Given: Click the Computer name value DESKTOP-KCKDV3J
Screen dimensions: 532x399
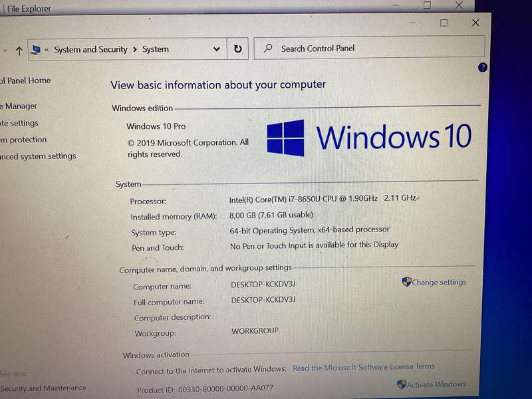Looking at the screenshot, I should pyautogui.click(x=263, y=284).
